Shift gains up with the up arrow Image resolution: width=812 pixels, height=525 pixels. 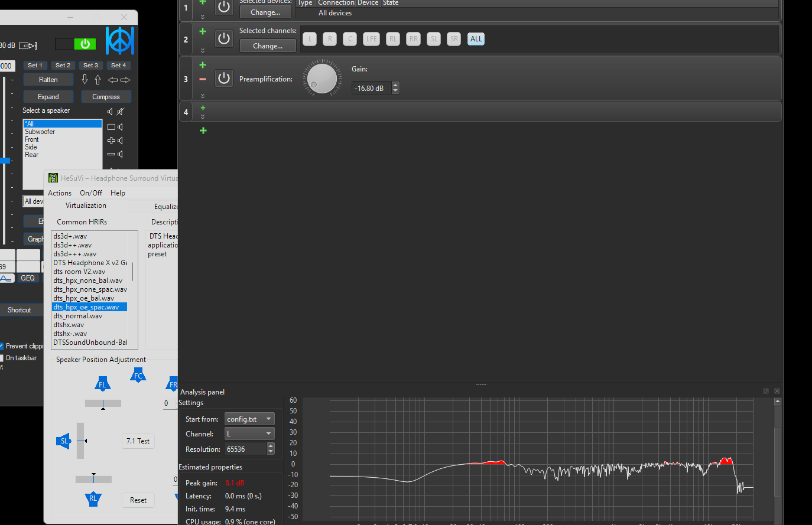click(98, 79)
